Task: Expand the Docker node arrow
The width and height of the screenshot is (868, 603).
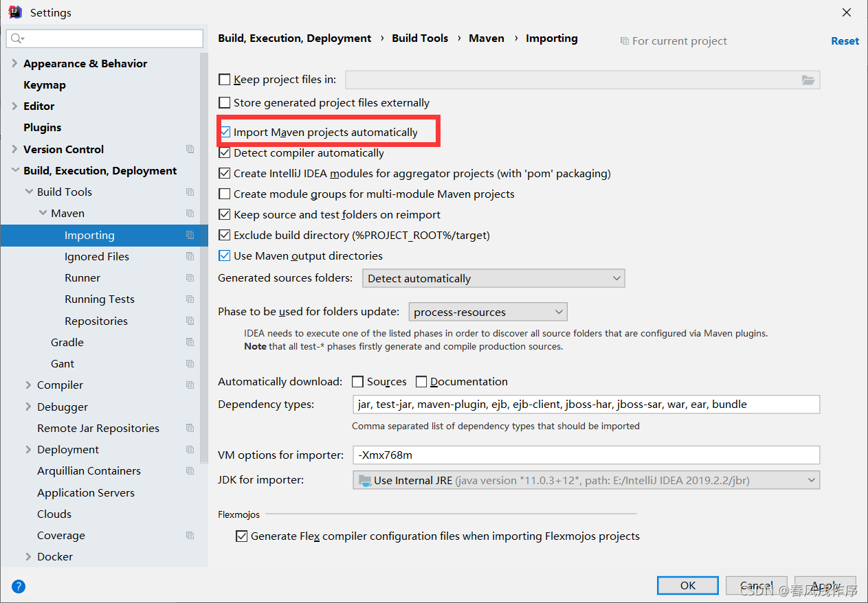Action: point(28,556)
